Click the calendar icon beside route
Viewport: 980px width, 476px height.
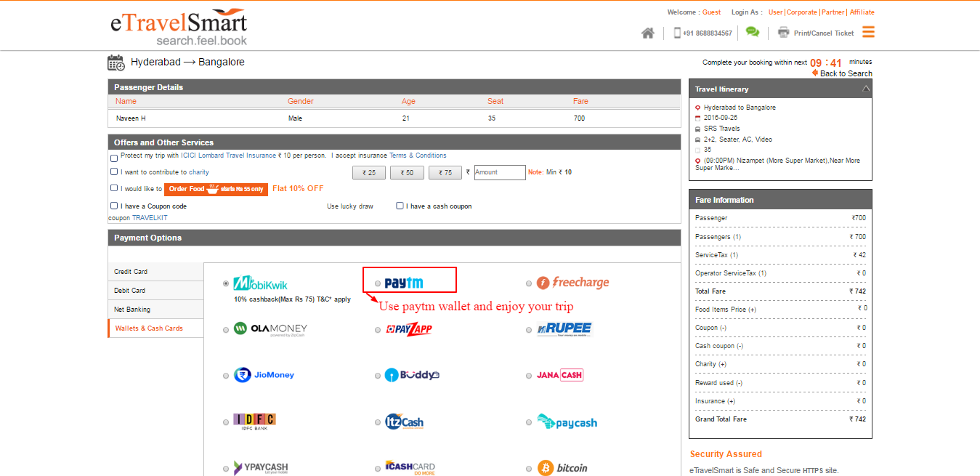tap(116, 62)
